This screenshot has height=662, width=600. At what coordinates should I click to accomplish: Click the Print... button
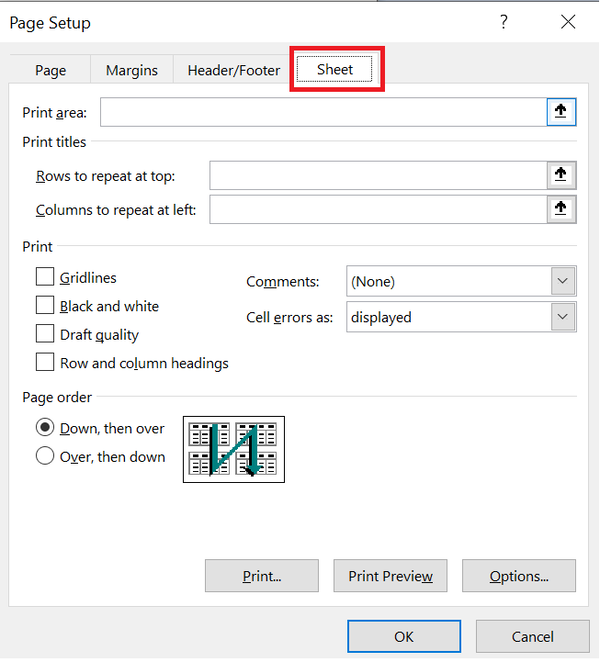(x=262, y=576)
